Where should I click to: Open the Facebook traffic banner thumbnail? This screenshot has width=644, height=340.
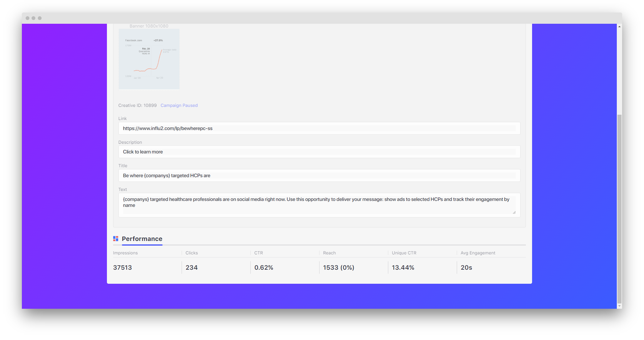149,59
